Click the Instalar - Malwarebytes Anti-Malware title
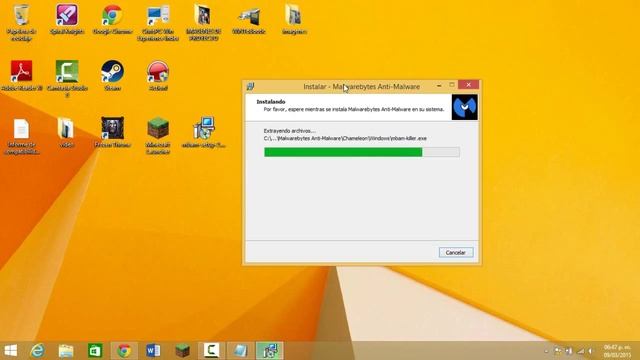Screen dimensions: 640x360 click(361, 87)
